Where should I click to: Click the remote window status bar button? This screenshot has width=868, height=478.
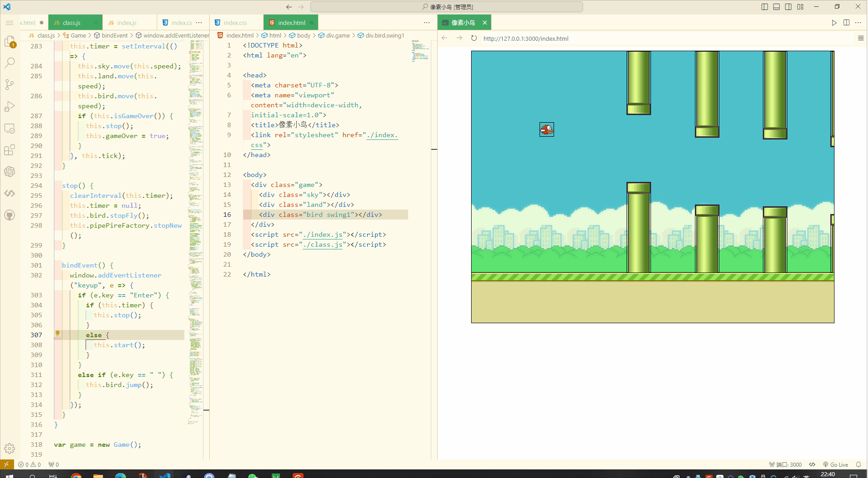7,464
